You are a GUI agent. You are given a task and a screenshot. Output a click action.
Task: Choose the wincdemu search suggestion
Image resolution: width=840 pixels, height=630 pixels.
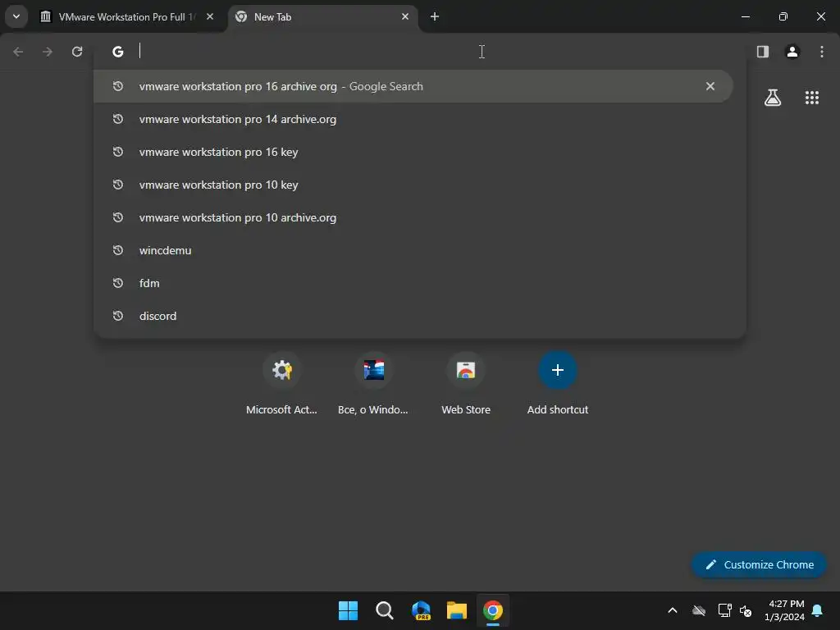(413, 250)
